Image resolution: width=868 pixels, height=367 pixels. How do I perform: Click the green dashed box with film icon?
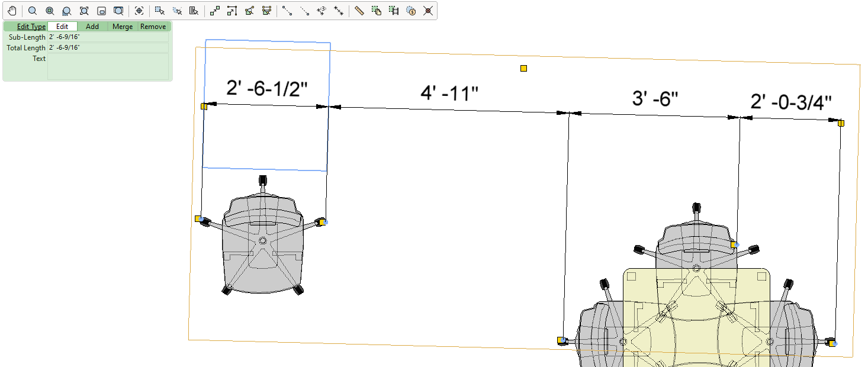point(394,11)
